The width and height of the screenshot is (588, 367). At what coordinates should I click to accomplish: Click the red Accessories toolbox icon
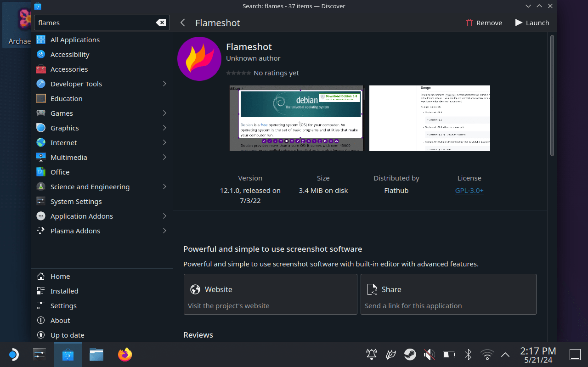click(x=41, y=69)
